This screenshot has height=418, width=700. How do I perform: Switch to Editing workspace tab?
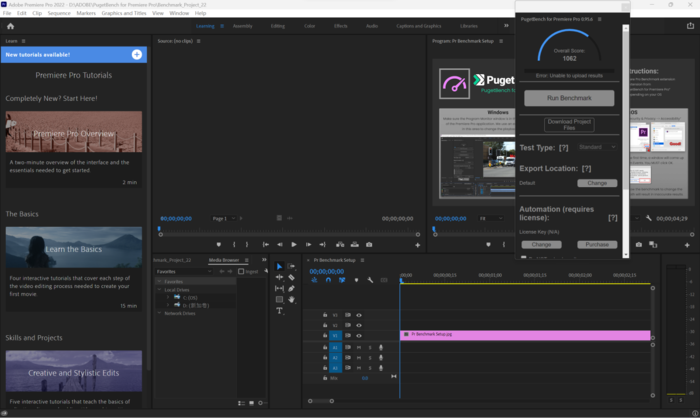pyautogui.click(x=278, y=26)
